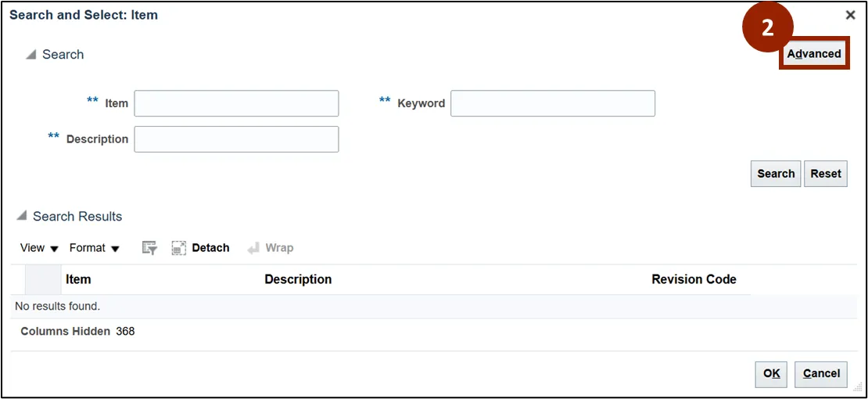The image size is (868, 399).
Task: Reset the search fields
Action: [x=825, y=174]
